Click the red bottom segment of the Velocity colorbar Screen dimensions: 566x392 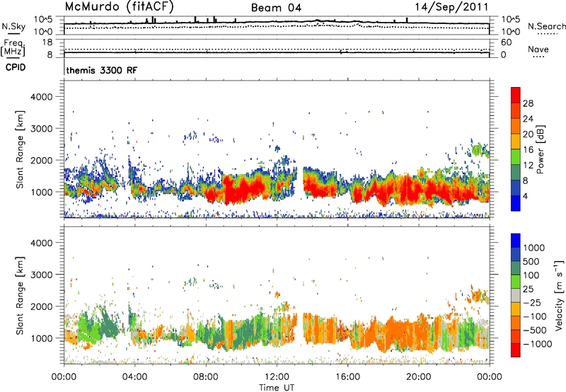tap(516, 350)
